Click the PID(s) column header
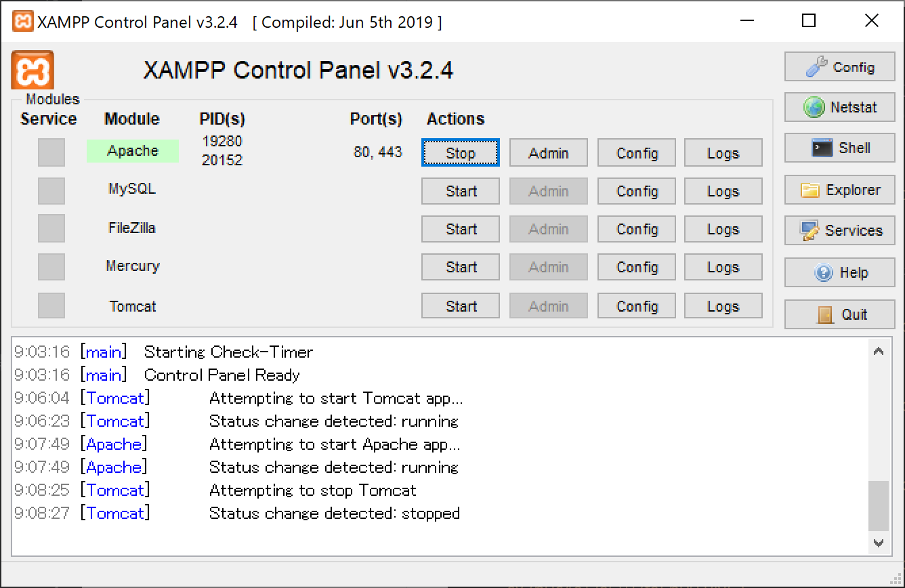Image resolution: width=905 pixels, height=588 pixels. click(x=222, y=119)
